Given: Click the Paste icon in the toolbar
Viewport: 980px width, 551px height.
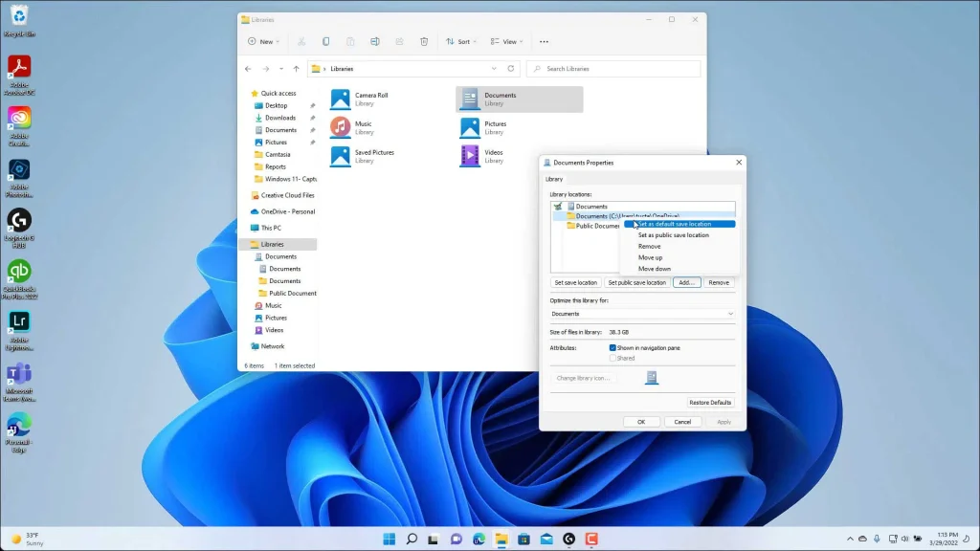Looking at the screenshot, I should (x=350, y=41).
